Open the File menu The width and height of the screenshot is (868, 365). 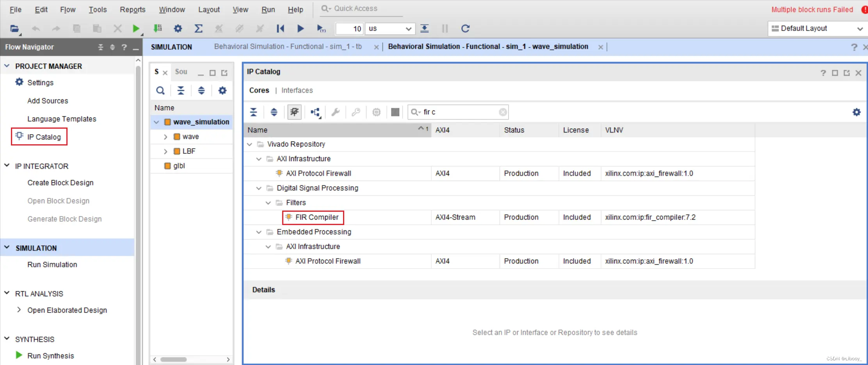(16, 9)
